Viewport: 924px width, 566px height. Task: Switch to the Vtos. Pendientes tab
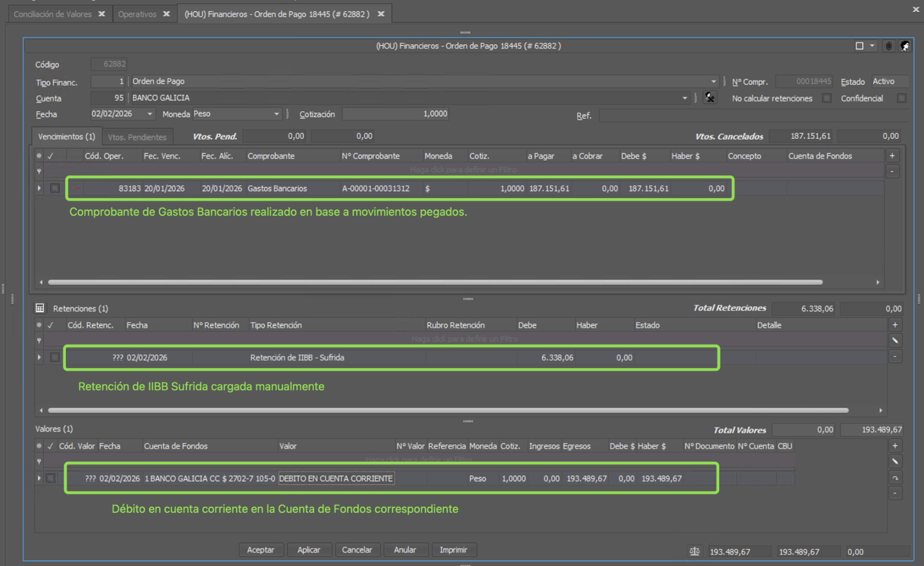(x=137, y=137)
